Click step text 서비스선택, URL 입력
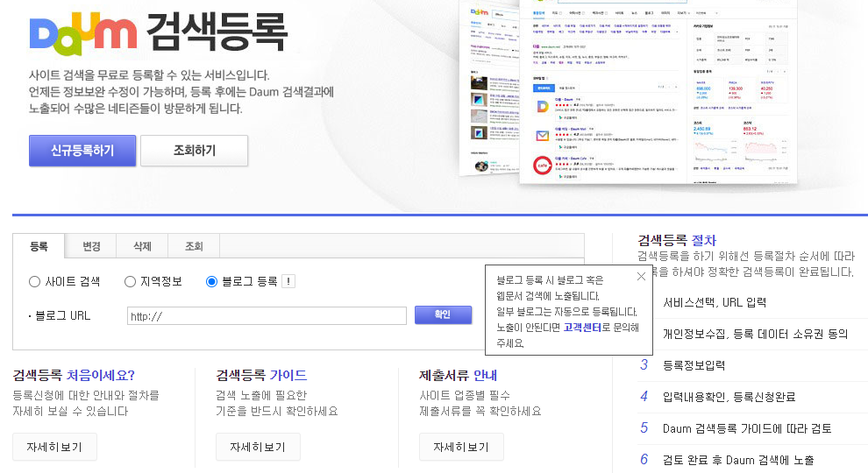 [x=715, y=302]
